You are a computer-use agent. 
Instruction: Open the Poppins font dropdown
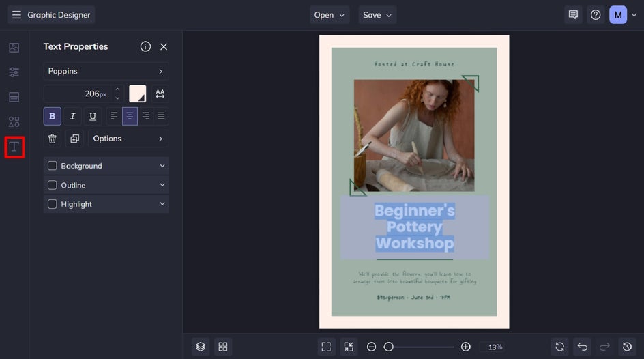tap(106, 71)
